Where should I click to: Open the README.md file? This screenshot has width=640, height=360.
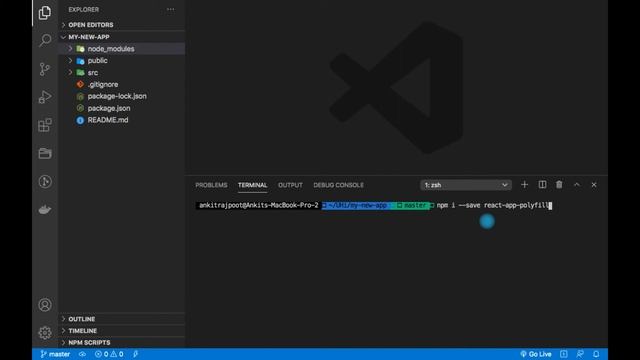click(x=122, y=120)
